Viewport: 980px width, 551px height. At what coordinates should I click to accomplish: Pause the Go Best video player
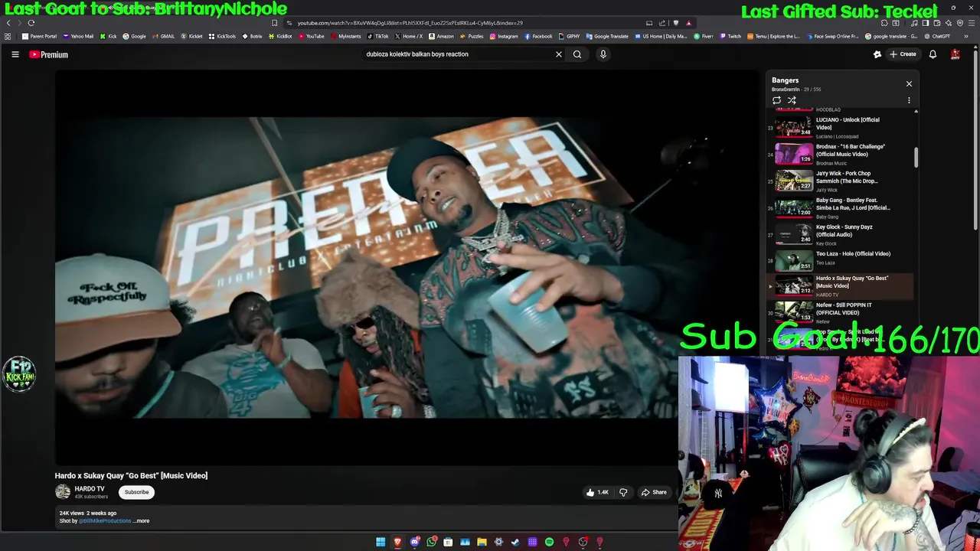coord(366,268)
